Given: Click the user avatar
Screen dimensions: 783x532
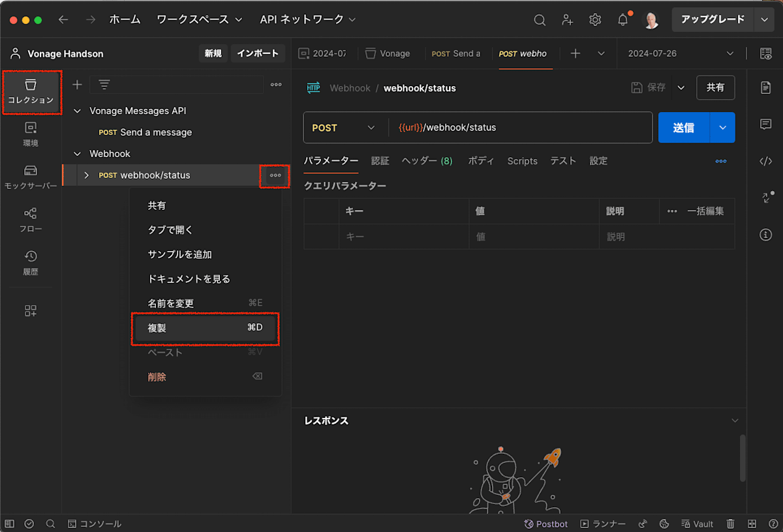Looking at the screenshot, I should coord(651,20).
